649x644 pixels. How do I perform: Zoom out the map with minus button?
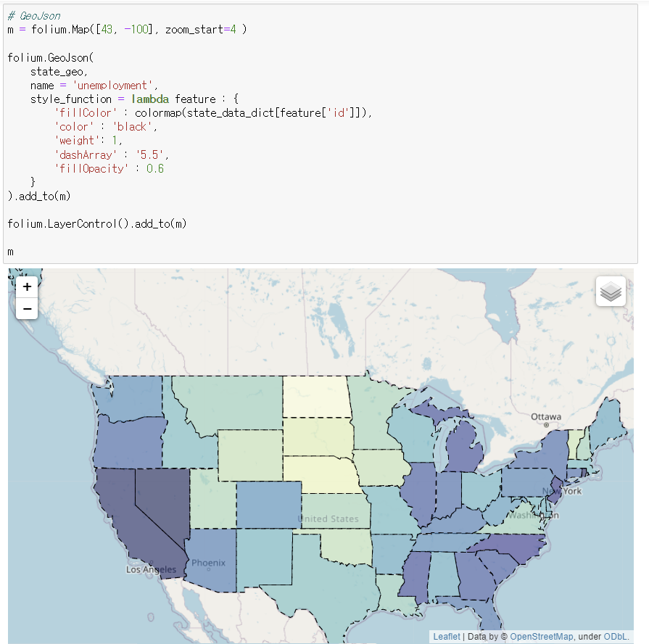27,309
